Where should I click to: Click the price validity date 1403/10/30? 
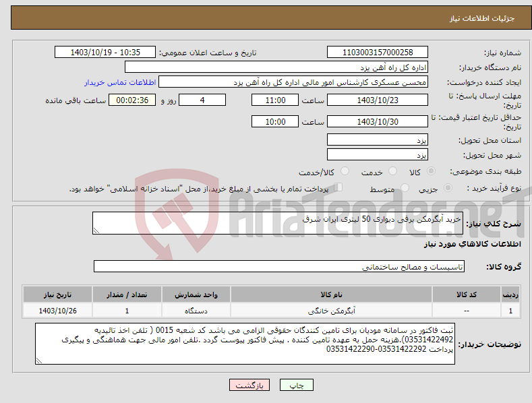(378, 121)
